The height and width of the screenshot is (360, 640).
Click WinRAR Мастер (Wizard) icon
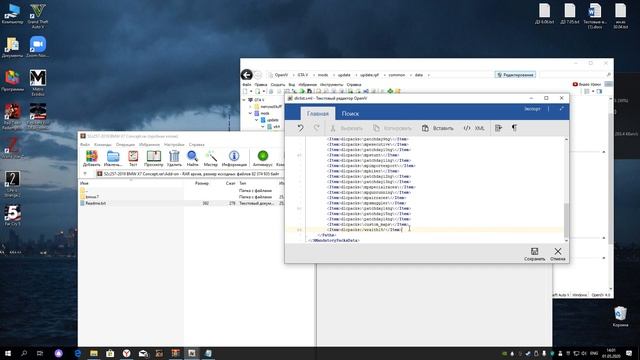click(211, 158)
